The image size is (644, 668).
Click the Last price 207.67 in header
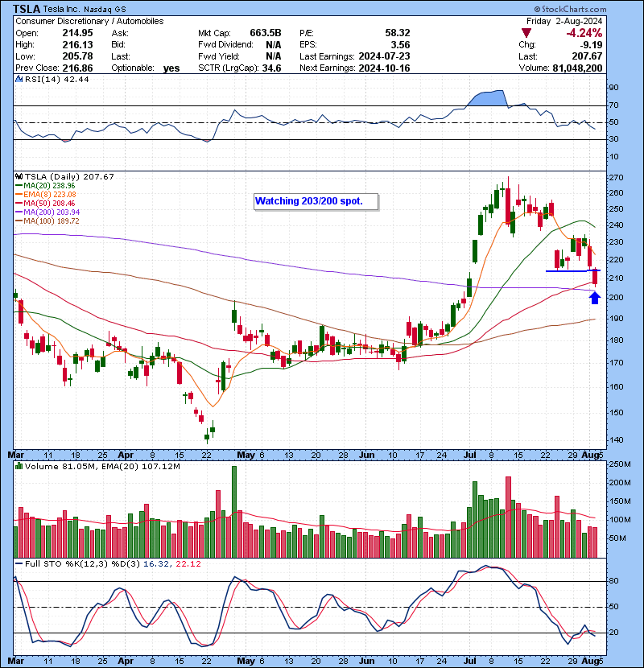click(587, 56)
